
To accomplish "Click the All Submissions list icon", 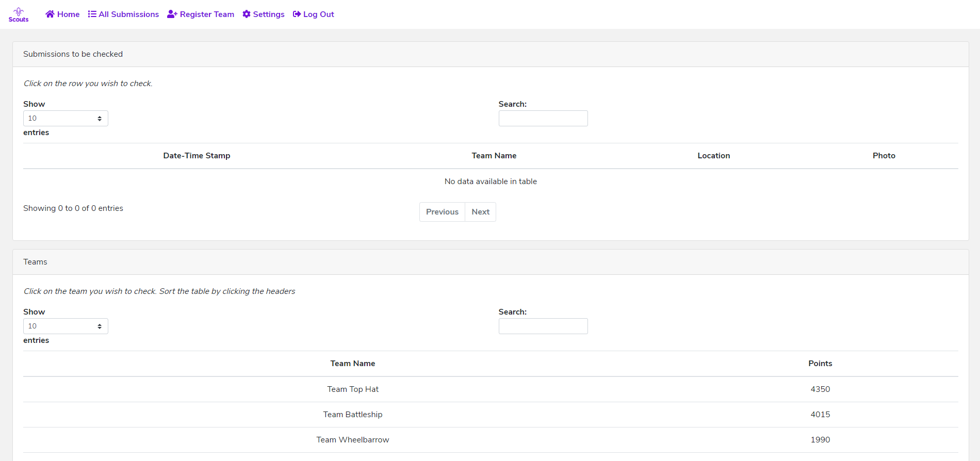I will [x=92, y=14].
